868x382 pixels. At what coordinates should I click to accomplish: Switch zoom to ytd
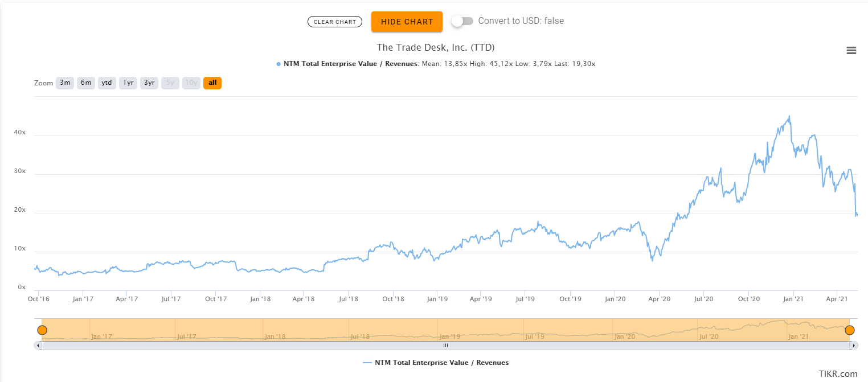tap(107, 83)
